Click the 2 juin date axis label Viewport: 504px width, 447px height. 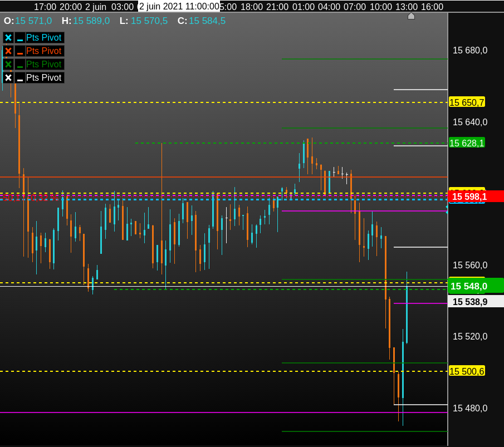96,7
